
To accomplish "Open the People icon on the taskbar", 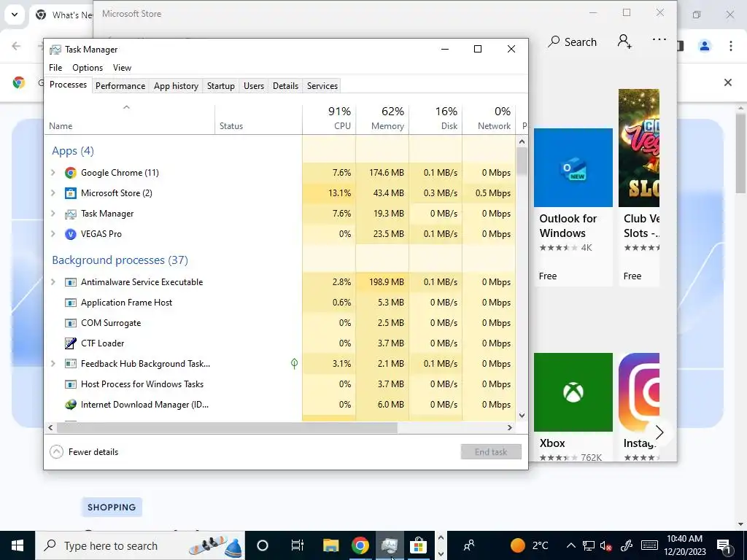I will pos(469,545).
